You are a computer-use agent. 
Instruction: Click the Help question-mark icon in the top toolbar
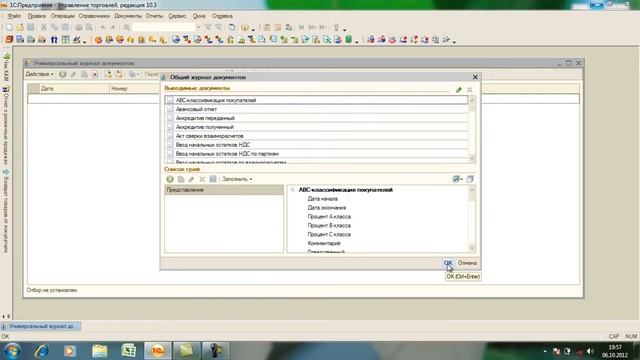244,27
